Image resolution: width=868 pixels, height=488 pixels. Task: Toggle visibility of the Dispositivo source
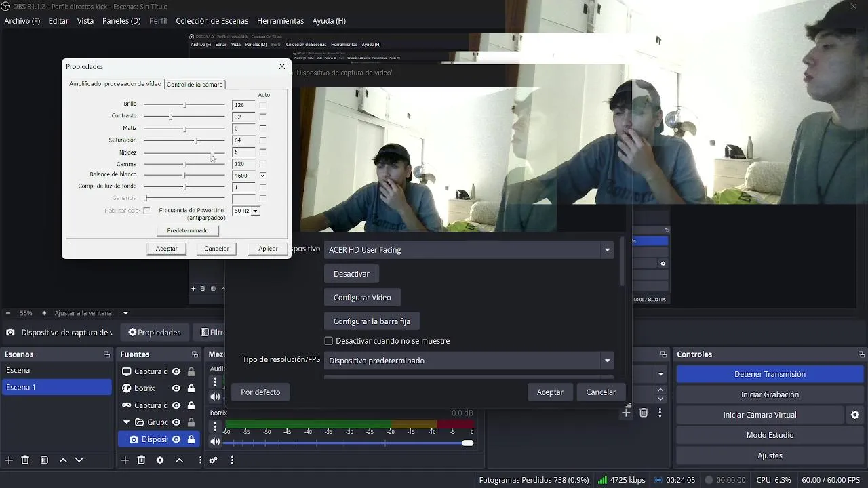(x=176, y=439)
